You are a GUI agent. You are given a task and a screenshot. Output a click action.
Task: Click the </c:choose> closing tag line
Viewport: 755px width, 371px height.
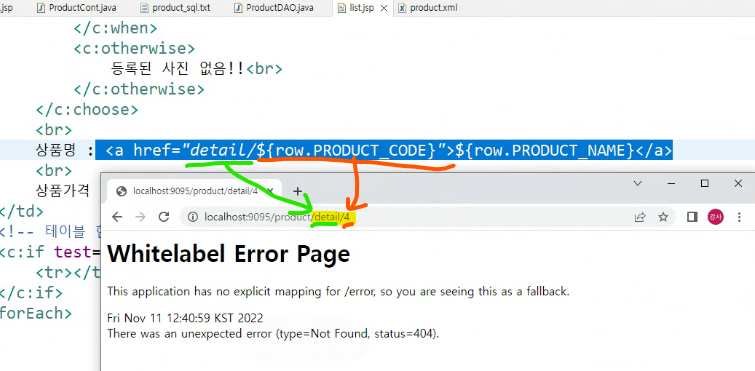pyautogui.click(x=87, y=110)
